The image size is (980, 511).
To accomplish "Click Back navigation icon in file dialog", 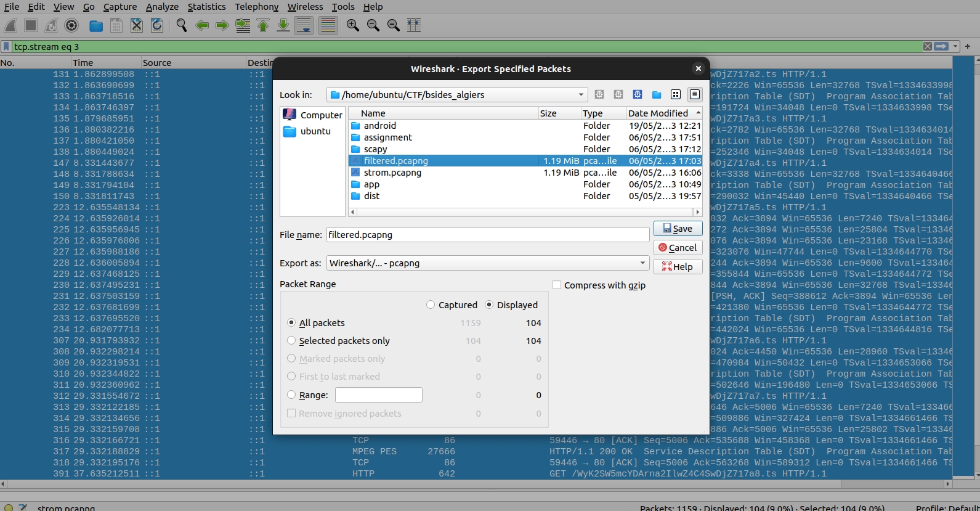I will (x=599, y=94).
